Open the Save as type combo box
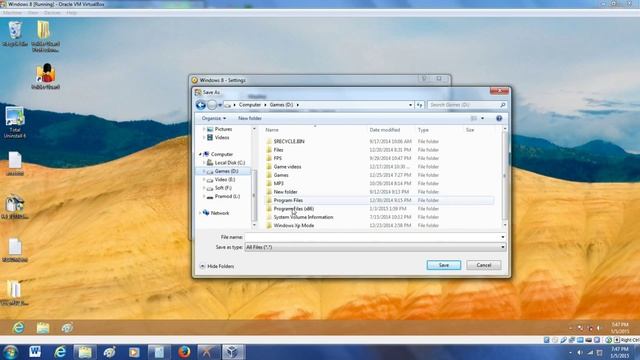 click(375, 247)
